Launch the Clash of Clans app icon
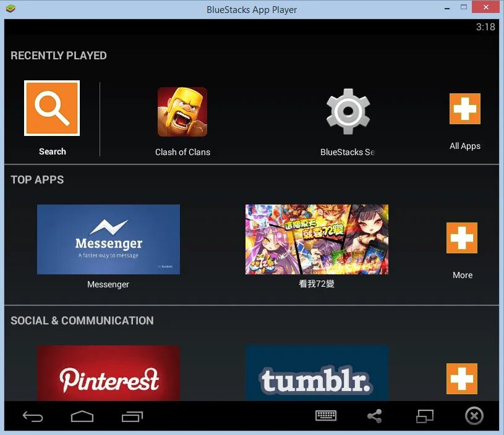 [x=182, y=111]
